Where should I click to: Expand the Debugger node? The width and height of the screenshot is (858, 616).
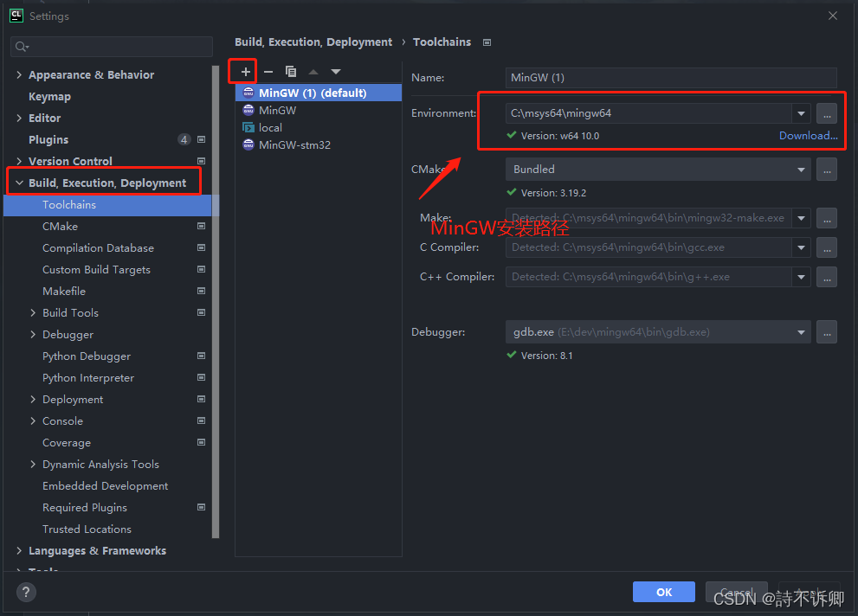pos(33,335)
